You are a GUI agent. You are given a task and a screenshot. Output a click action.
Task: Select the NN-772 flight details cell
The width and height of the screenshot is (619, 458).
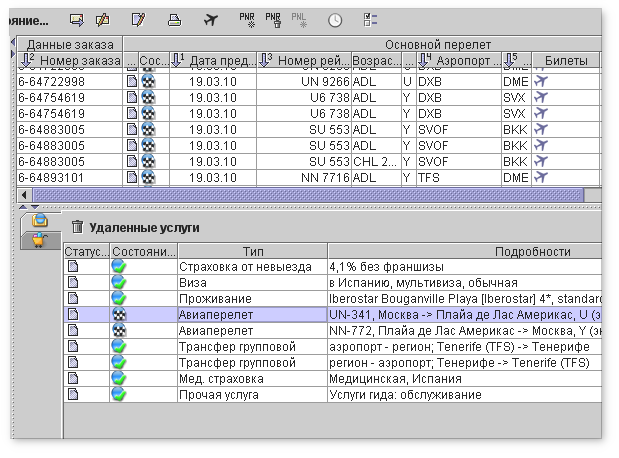465,330
